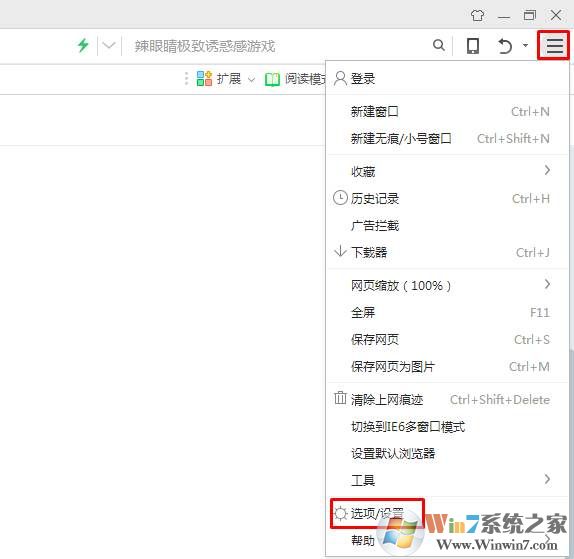This screenshot has width=574, height=559.
Task: Click the search magnifier icon
Action: [x=439, y=45]
